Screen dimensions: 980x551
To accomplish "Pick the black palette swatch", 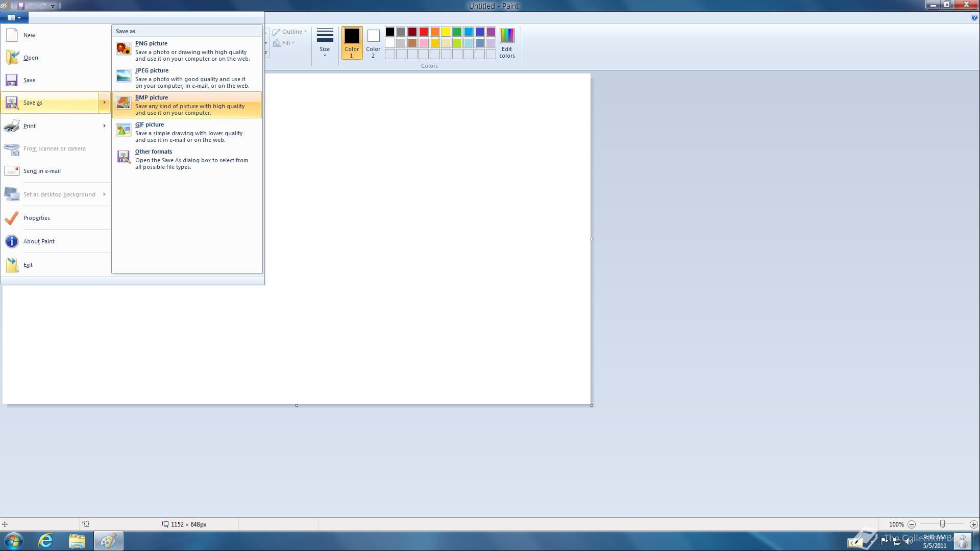I will [390, 32].
